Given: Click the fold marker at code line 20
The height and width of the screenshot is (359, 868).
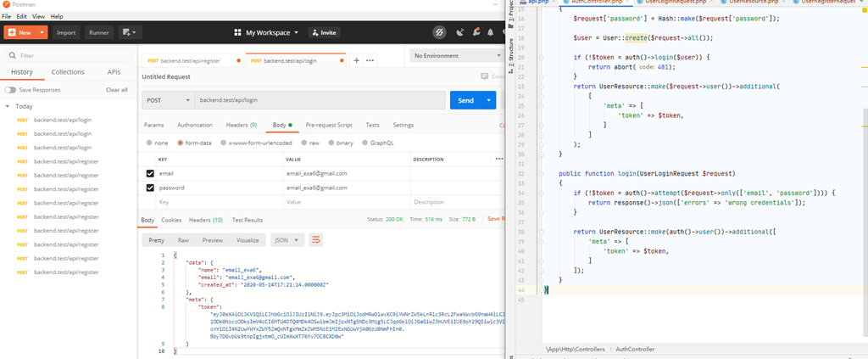Looking at the screenshot, I should 542,57.
